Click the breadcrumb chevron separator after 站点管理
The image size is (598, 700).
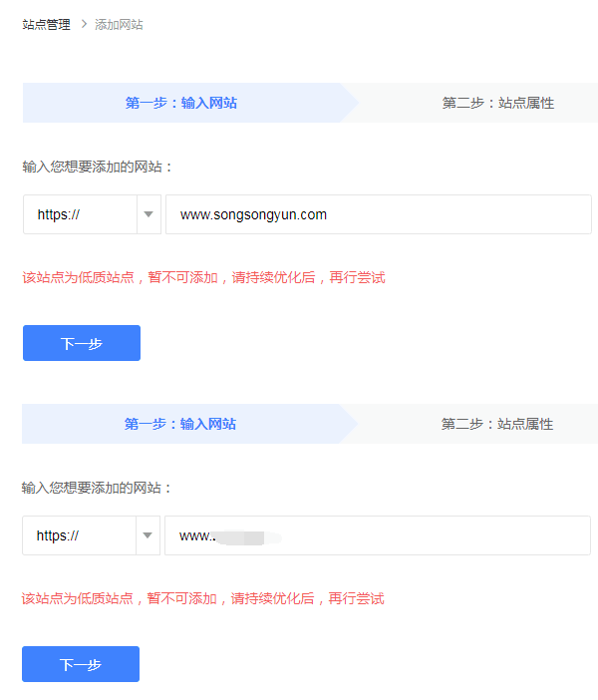pos(84,24)
